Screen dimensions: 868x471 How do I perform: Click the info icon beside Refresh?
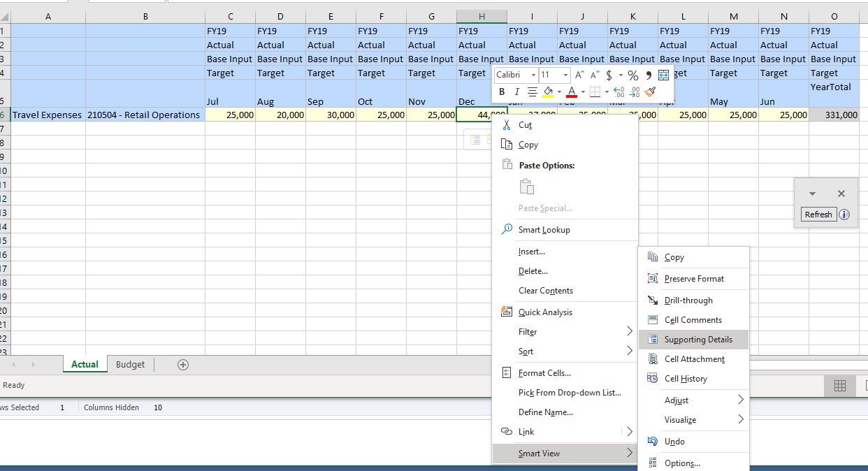[844, 215]
